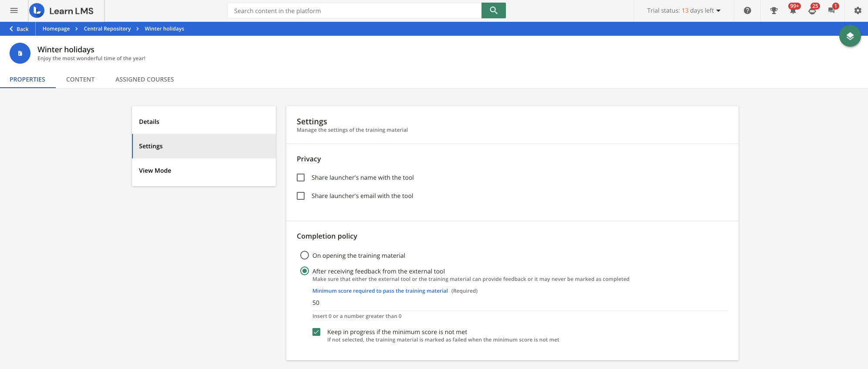Image resolution: width=868 pixels, height=369 pixels.
Task: Click the green search magnifier button
Action: tap(493, 10)
